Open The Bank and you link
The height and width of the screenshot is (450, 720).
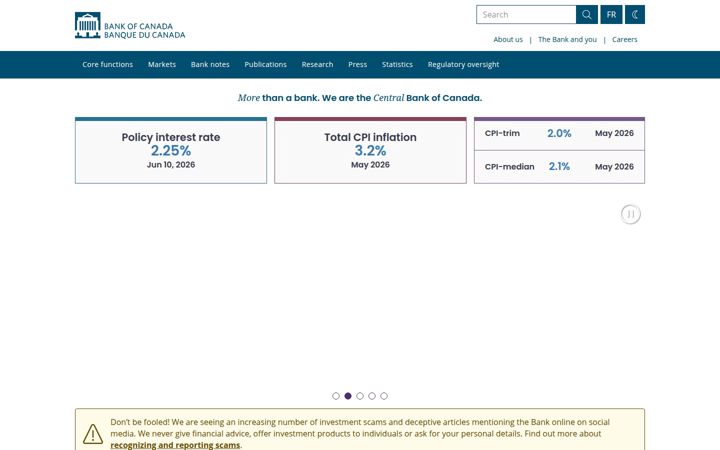[568, 39]
